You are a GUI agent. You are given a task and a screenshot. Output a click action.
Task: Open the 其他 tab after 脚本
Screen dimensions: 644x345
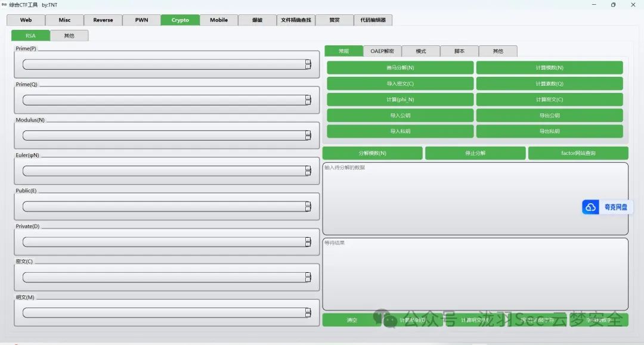coord(498,51)
